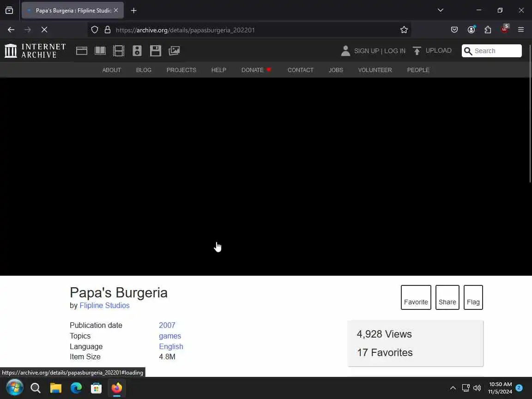Viewport: 532px width, 399px height.
Task: Click the search magnifier icon
Action: 468,51
